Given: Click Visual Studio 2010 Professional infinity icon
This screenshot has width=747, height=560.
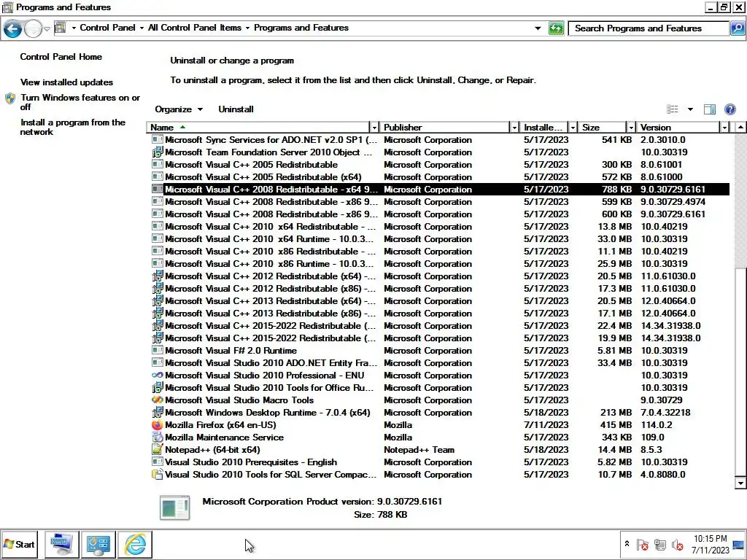Looking at the screenshot, I should (158, 376).
